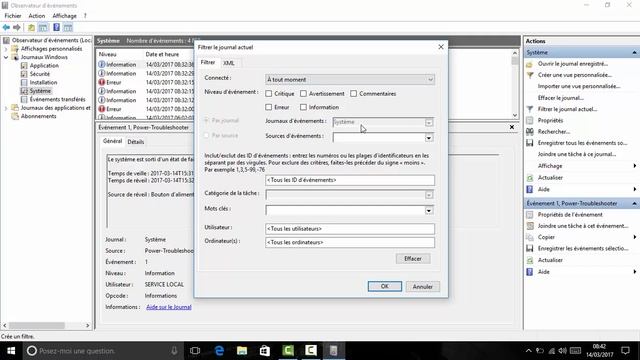
Task: Open Événements transférés in tree
Action: (58, 99)
